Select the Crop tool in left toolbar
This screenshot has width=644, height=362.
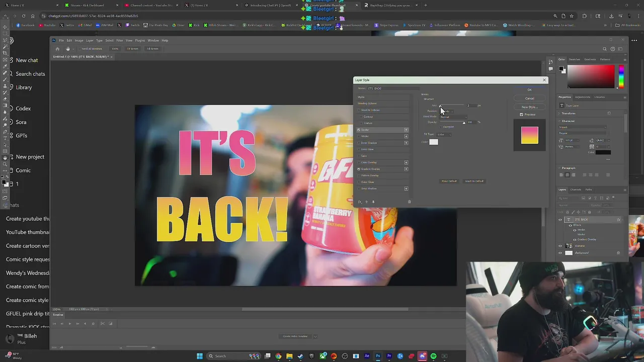click(x=5, y=53)
